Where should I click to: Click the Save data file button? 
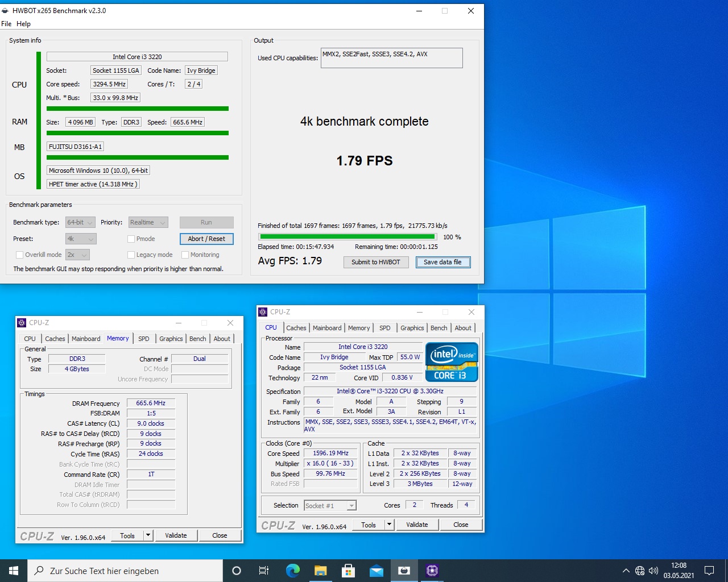point(442,262)
